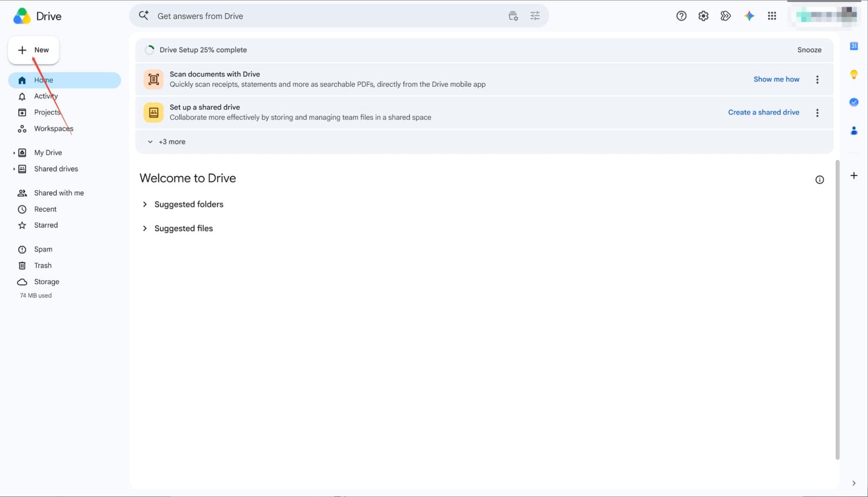Click the search folder filter icon
The width and height of the screenshot is (868, 497).
tap(513, 16)
